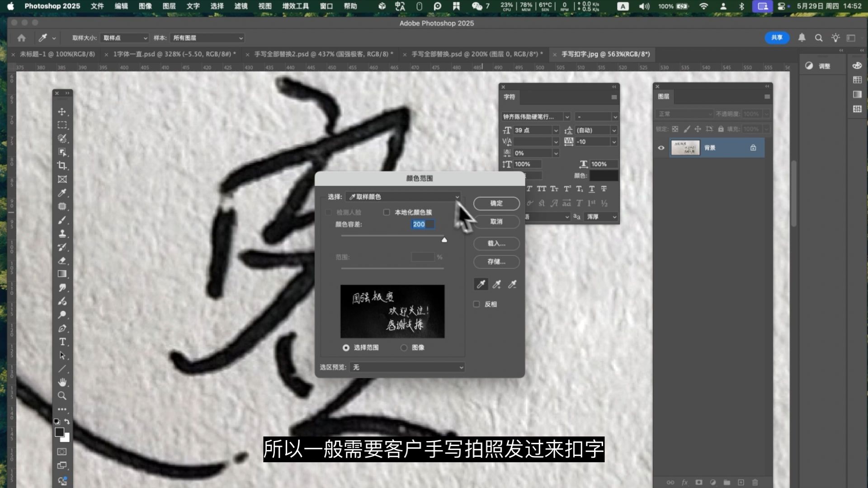Switch to 手写全部替换2.psd tab

pos(323,54)
